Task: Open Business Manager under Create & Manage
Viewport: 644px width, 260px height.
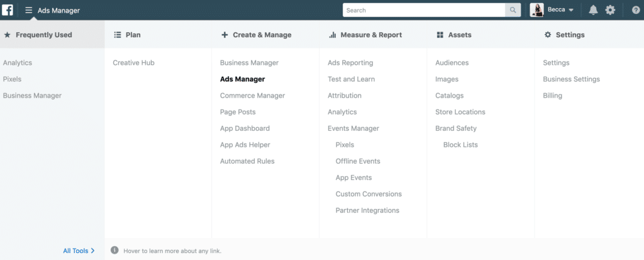Action: coord(249,63)
